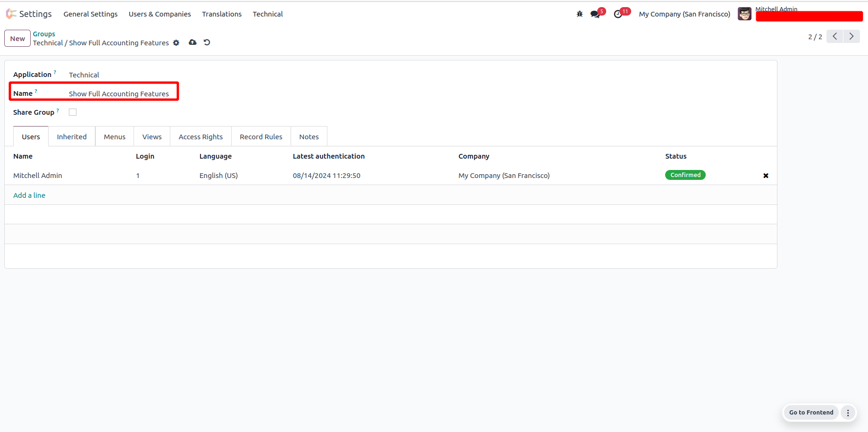Open the activities clock icon
The width and height of the screenshot is (868, 432).
tap(618, 14)
